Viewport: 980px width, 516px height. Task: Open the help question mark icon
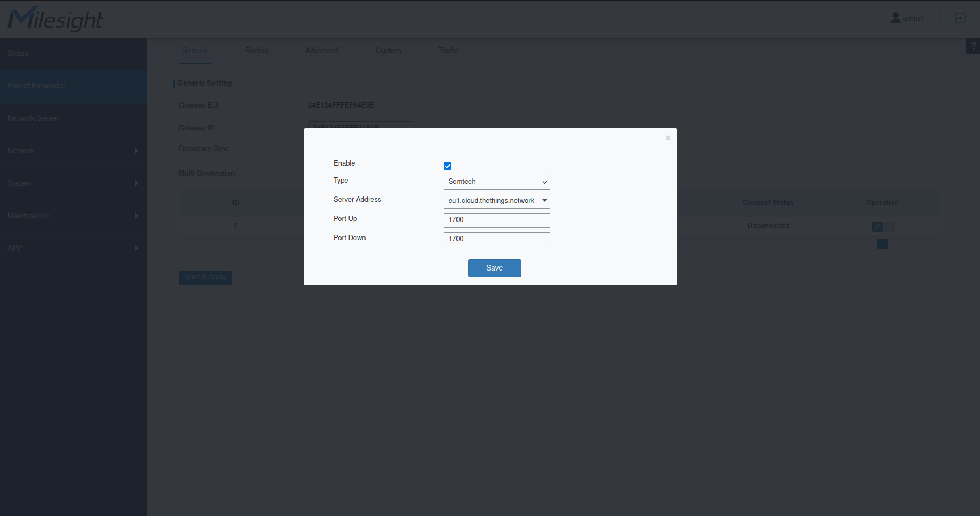coord(973,46)
